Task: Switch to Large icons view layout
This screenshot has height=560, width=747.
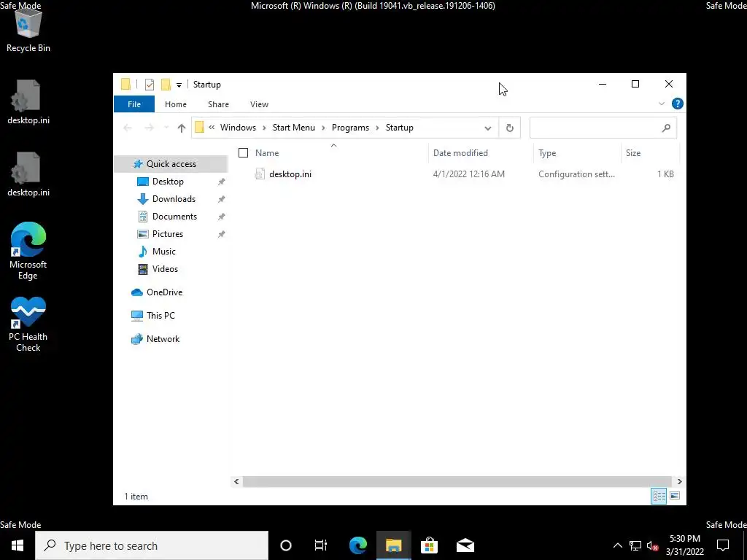Action: 675,496
